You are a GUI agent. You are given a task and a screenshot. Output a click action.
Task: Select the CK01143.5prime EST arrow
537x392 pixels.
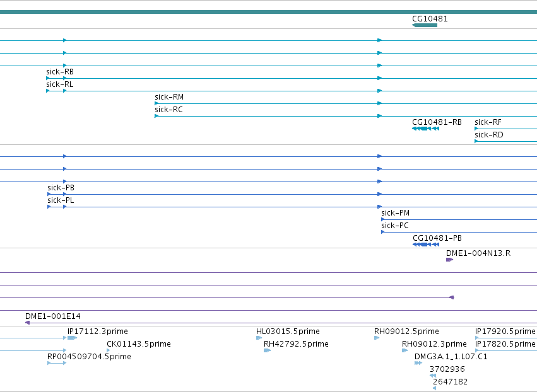coord(109,350)
